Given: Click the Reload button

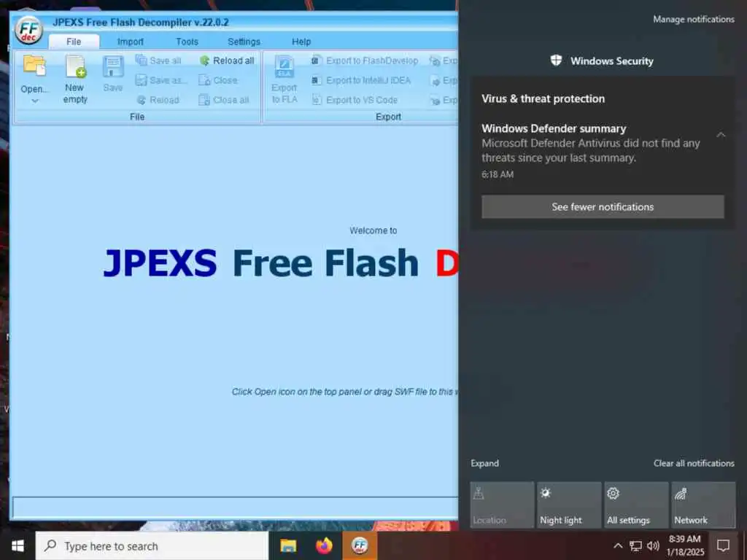Looking at the screenshot, I should click(158, 100).
